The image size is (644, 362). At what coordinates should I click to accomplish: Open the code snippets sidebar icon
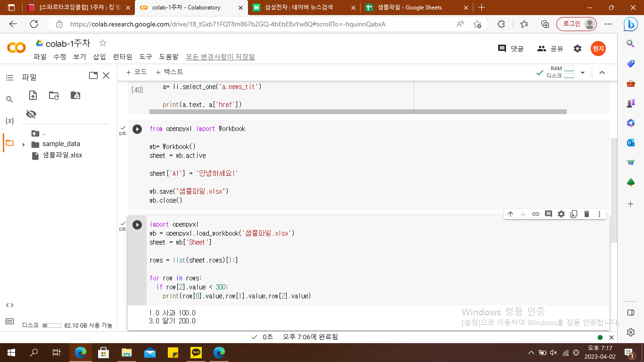click(9, 305)
